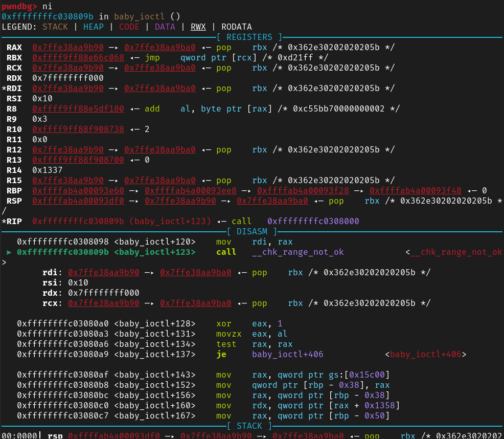This screenshot has width=504, height=439.
Task: Open the R8 address 0xffff9ff88e5df180
Action: point(78,108)
